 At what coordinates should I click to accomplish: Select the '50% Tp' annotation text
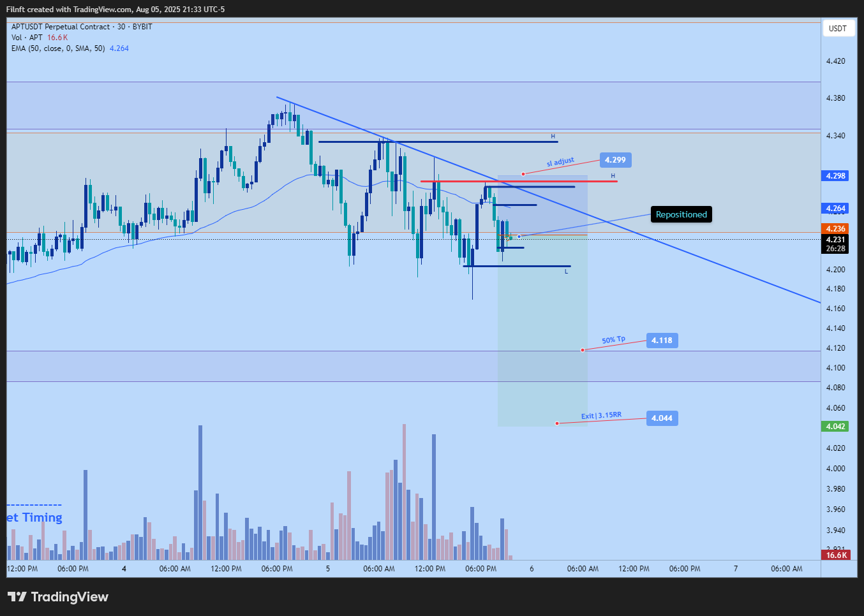[x=613, y=340]
